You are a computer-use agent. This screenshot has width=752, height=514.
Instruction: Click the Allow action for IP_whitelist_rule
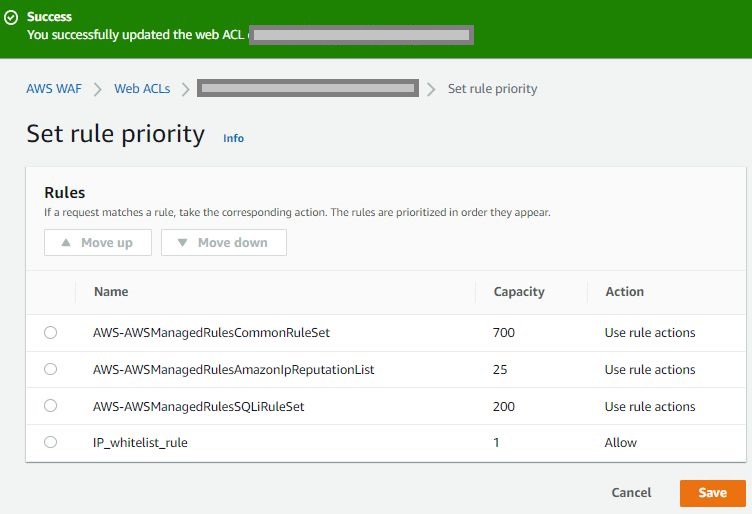tap(621, 443)
